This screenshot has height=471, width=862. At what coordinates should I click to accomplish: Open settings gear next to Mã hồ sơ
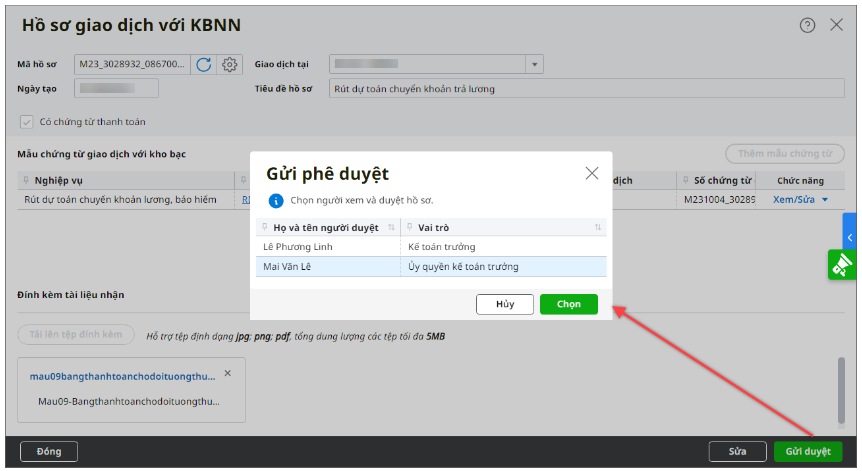[229, 64]
